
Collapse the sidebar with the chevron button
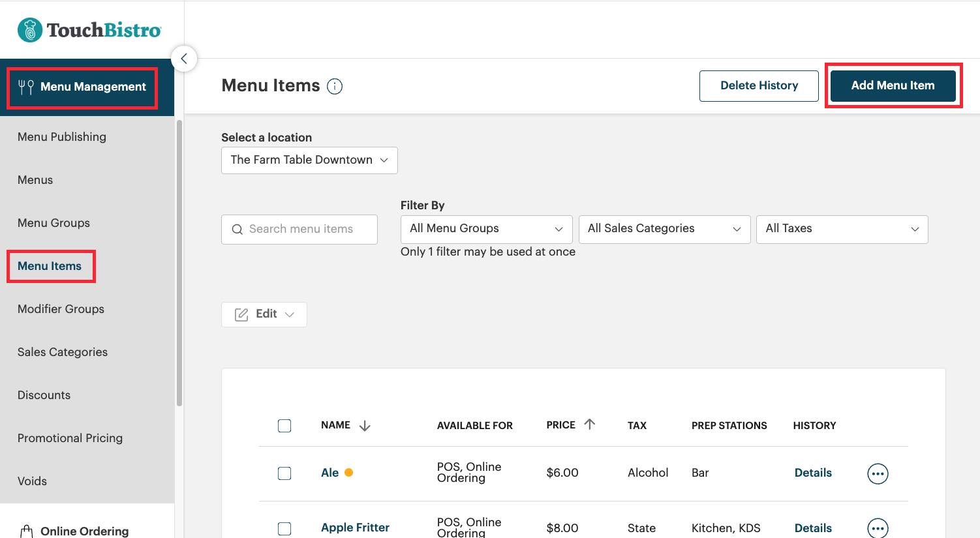coord(185,59)
